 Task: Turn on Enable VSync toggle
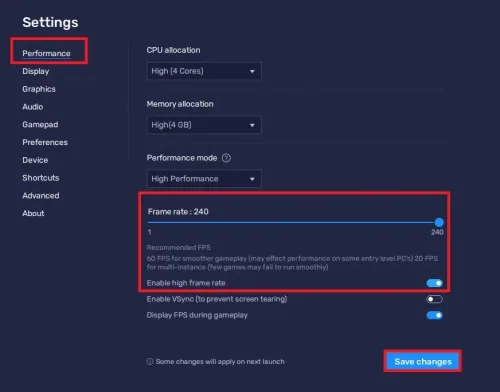(435, 299)
